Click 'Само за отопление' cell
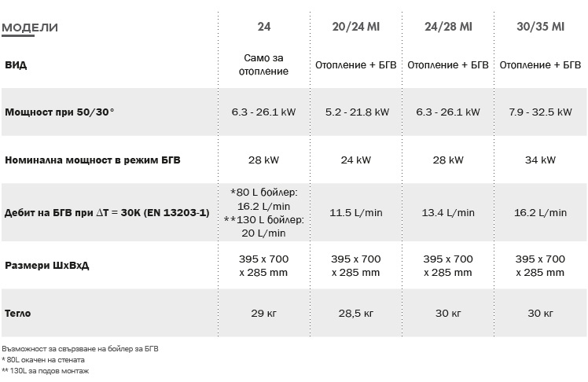Image resolution: width=588 pixels, height=382 pixels. tap(263, 64)
